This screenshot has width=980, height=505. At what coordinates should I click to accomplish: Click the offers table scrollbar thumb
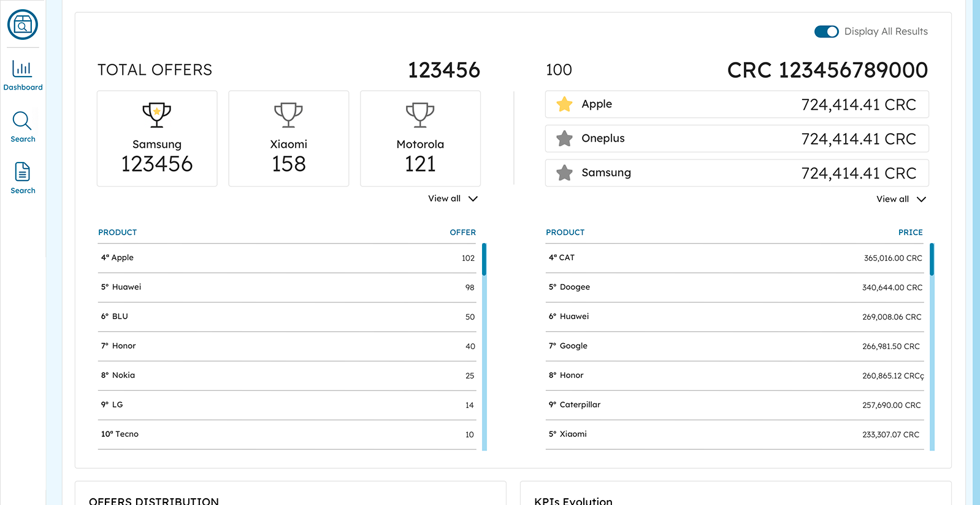tap(484, 259)
